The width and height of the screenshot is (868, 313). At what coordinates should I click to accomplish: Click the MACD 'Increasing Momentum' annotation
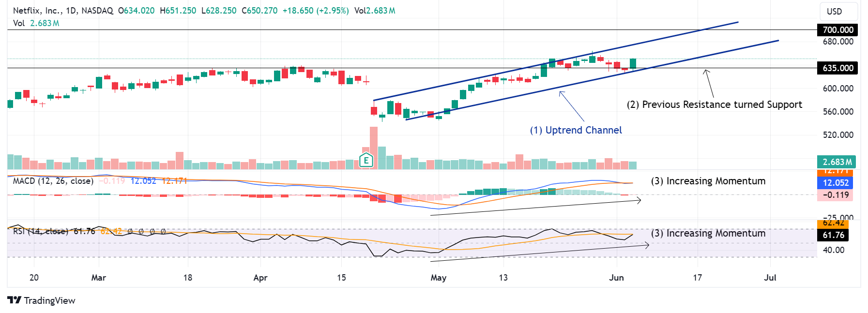tap(708, 181)
